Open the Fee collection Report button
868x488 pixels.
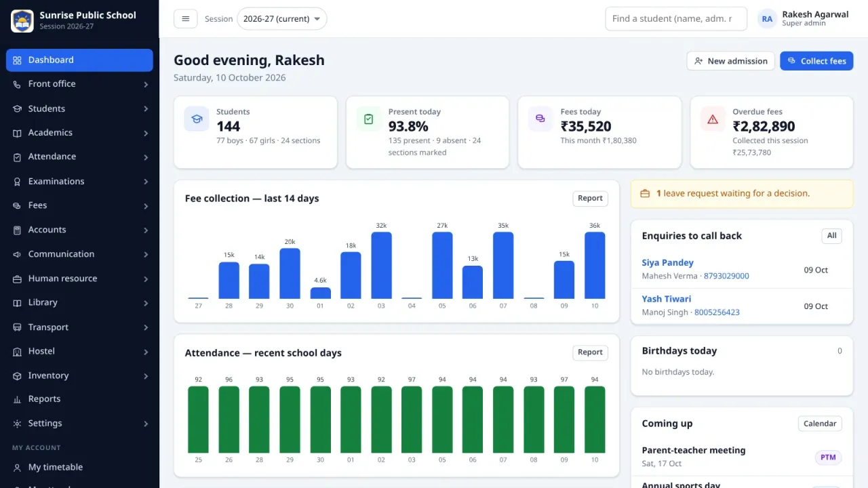pyautogui.click(x=590, y=199)
